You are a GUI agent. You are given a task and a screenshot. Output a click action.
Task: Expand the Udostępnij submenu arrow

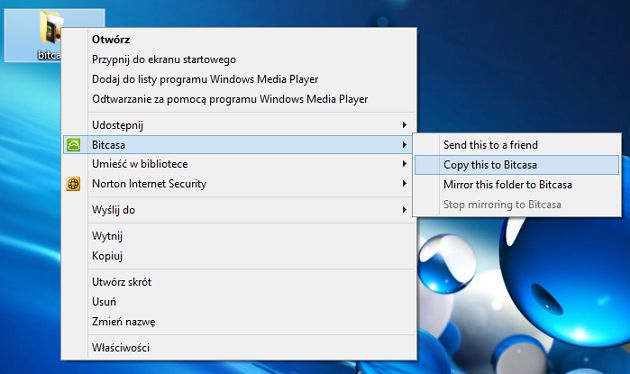pyautogui.click(x=405, y=125)
